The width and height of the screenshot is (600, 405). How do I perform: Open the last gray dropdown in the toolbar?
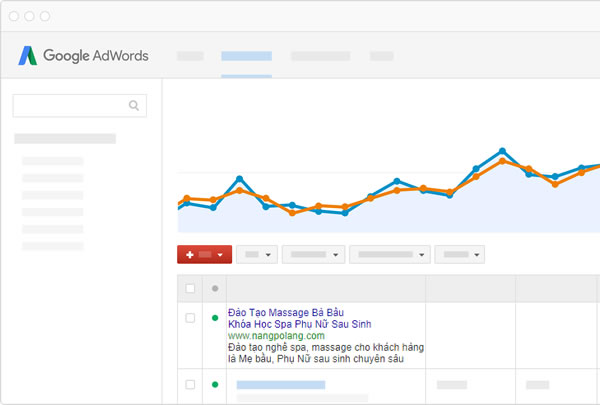coord(460,255)
